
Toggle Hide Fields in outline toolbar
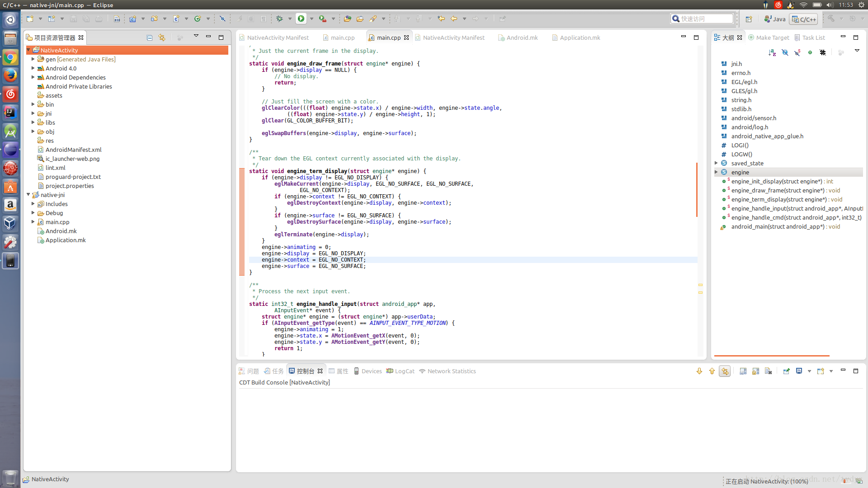tap(785, 52)
